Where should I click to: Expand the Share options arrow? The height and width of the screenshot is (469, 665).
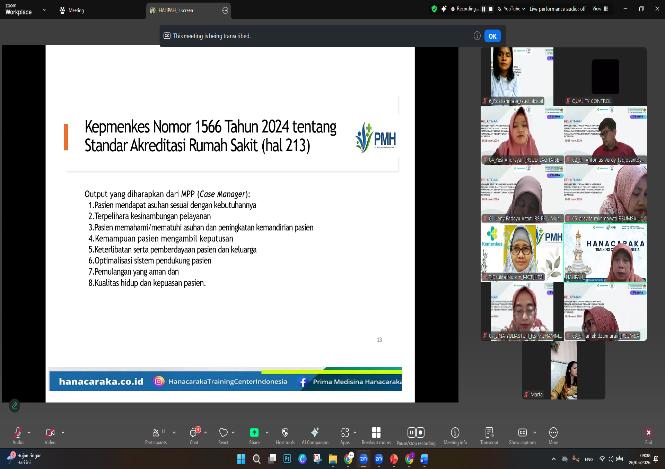pyautogui.click(x=267, y=431)
